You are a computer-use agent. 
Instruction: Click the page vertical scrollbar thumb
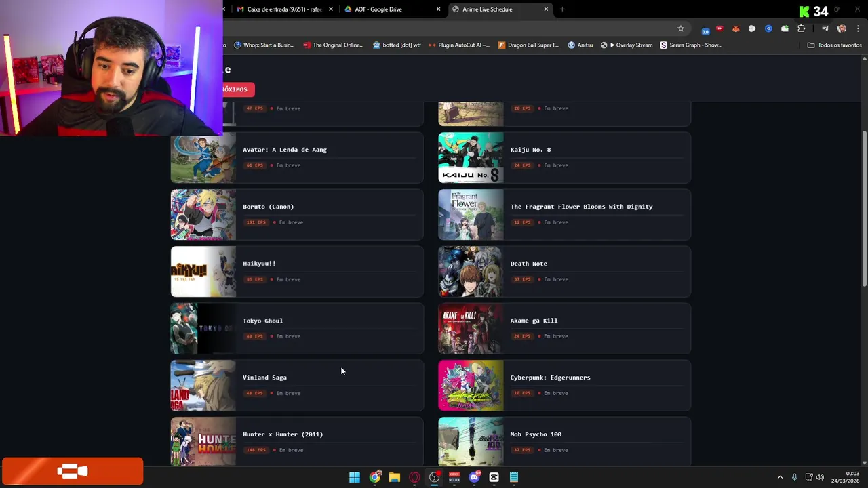[x=864, y=209]
